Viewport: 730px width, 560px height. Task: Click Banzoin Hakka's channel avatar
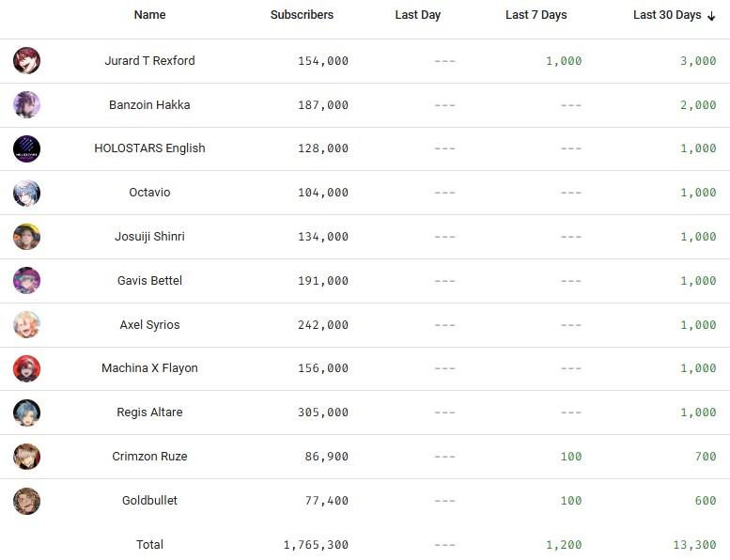click(x=26, y=105)
